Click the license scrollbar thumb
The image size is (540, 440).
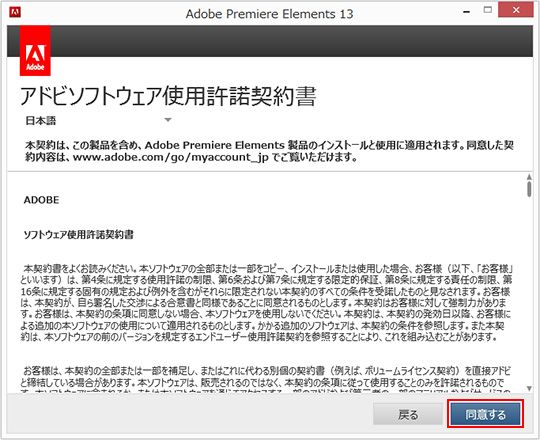529,189
